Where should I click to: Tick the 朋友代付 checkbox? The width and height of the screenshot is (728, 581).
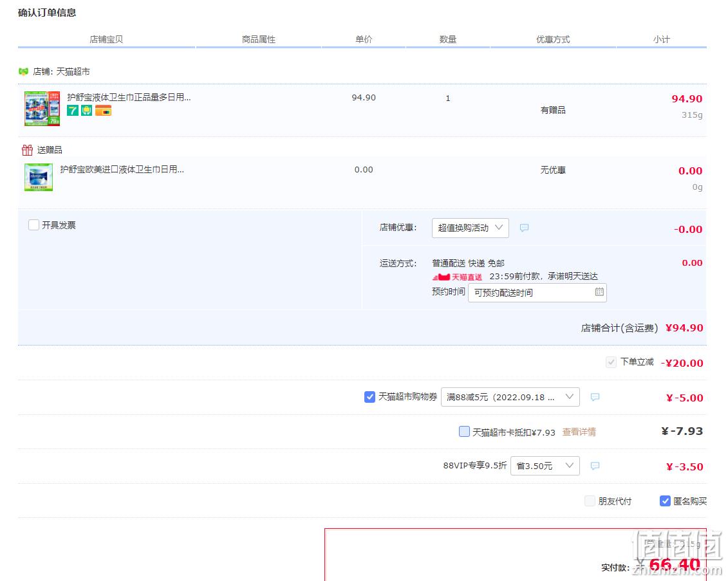click(x=590, y=501)
